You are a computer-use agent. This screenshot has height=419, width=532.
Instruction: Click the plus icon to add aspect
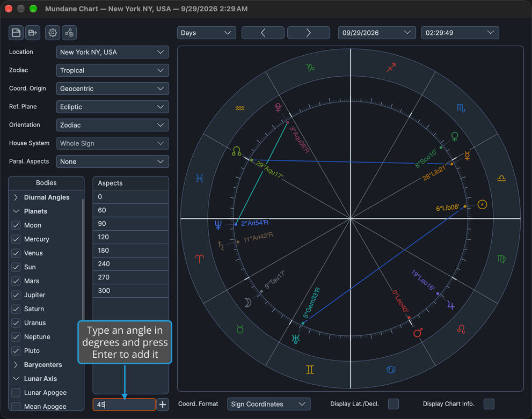pyautogui.click(x=163, y=405)
